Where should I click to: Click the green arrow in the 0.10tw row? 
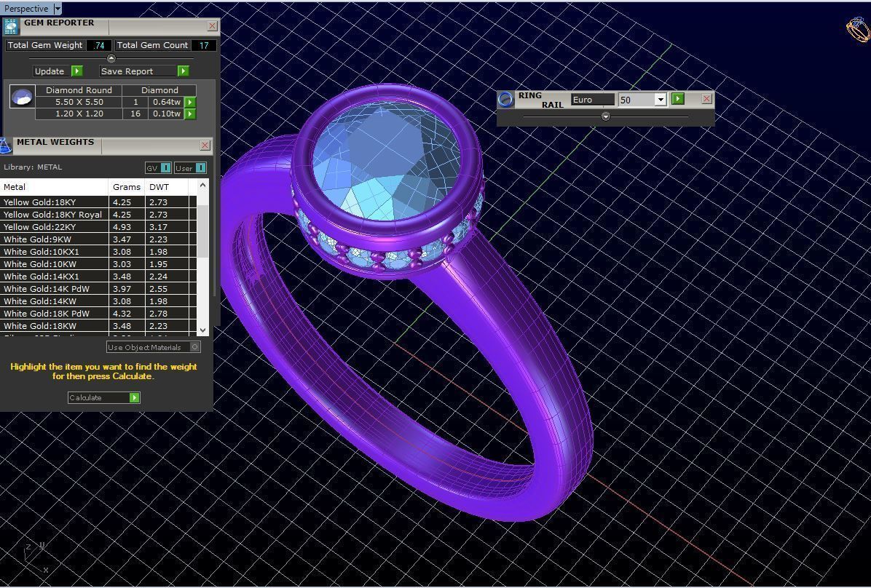pyautogui.click(x=190, y=114)
